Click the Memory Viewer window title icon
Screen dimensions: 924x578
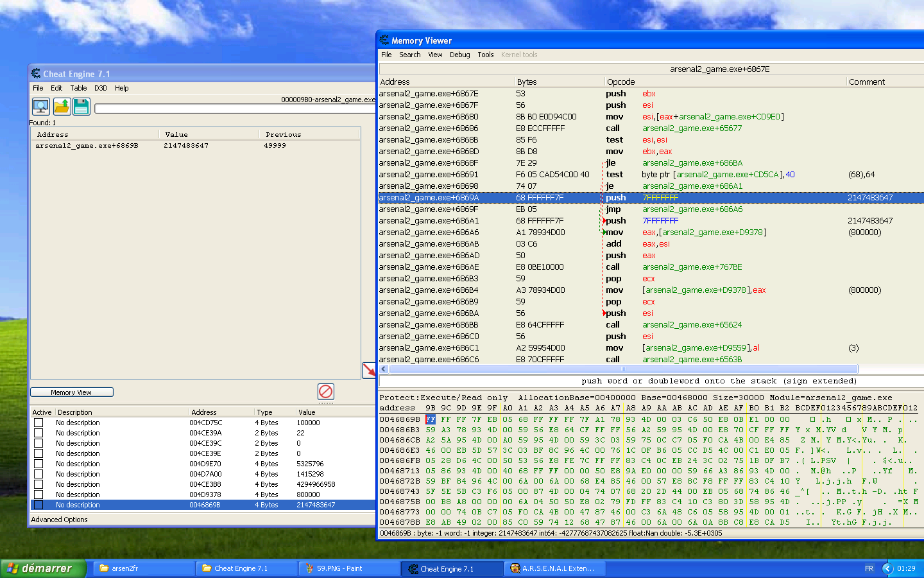pyautogui.click(x=384, y=40)
